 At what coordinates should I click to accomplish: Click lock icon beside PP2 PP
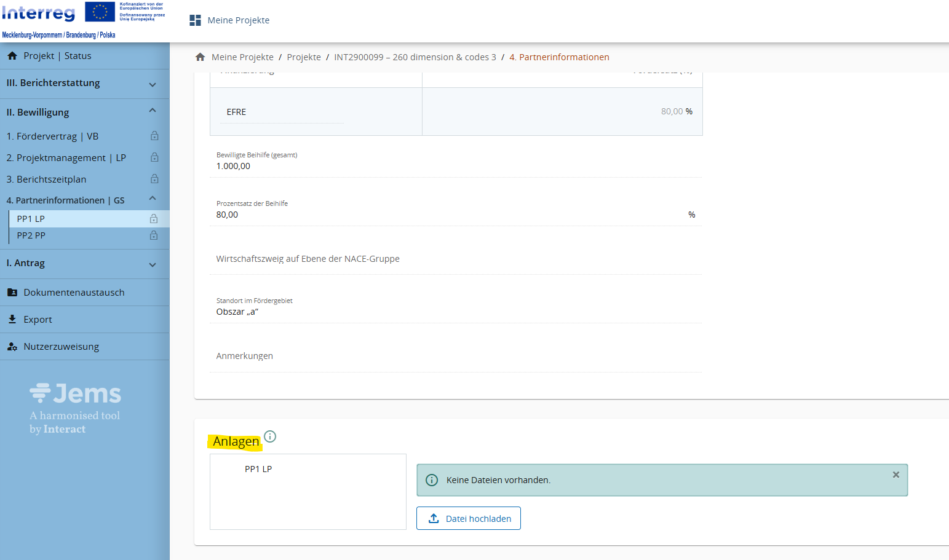point(154,235)
